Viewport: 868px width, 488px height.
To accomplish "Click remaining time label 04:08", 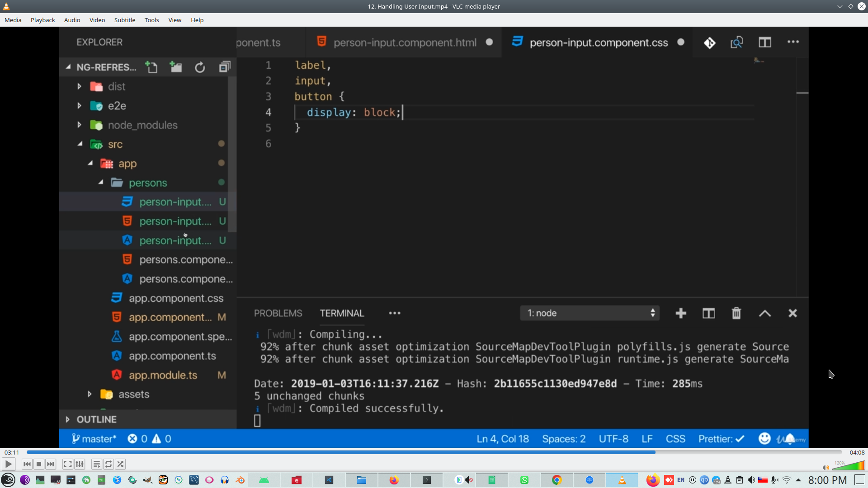I will coord(857,452).
